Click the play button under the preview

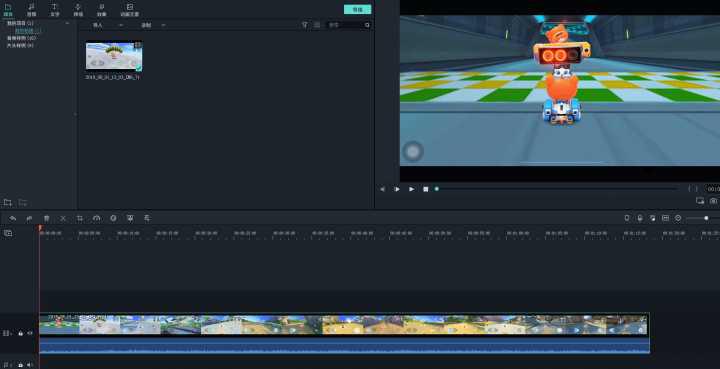pos(411,189)
